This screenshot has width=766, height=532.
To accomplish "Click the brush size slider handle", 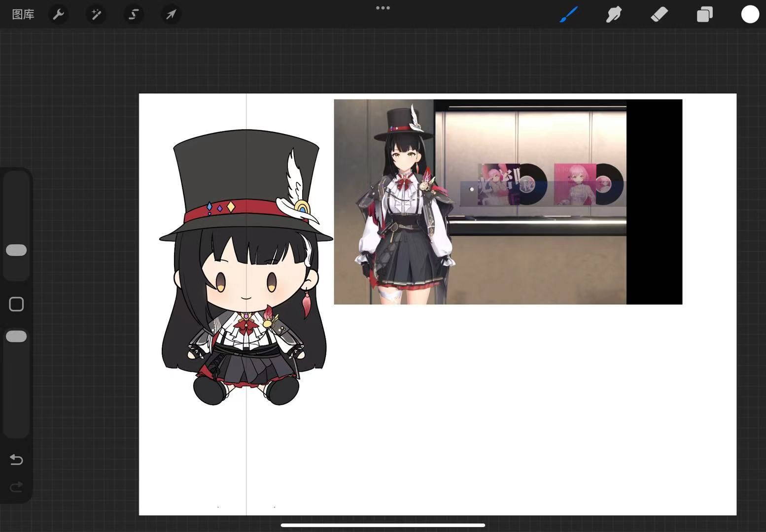I will click(x=16, y=250).
